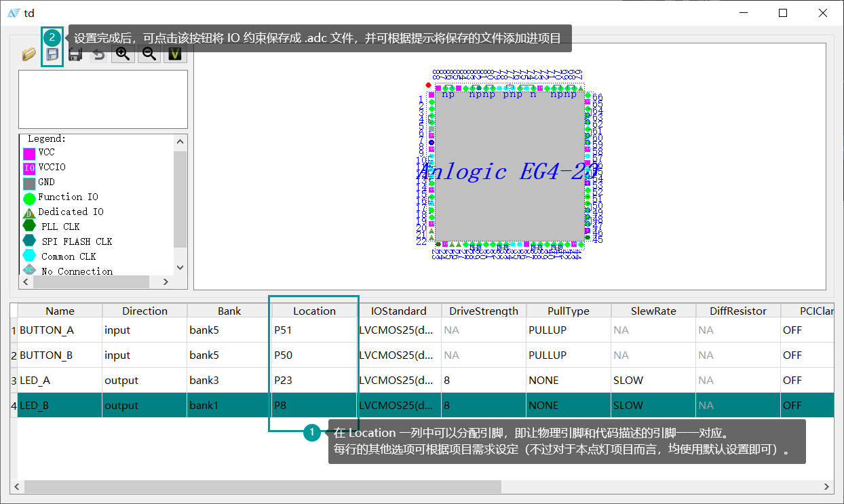Open an IO constraint file with folder icon
The width and height of the screenshot is (844, 504).
[x=28, y=54]
